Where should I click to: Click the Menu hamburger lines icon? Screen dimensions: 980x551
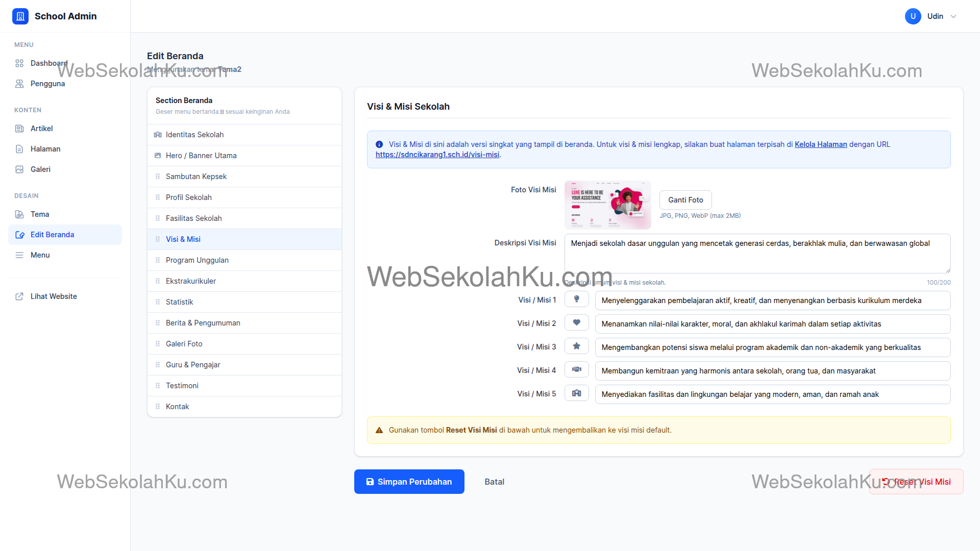point(19,255)
